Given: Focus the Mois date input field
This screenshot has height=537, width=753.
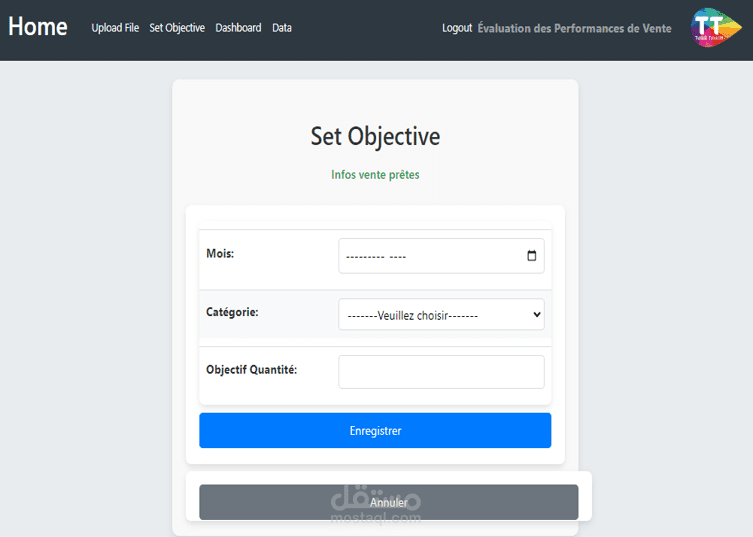Looking at the screenshot, I should click(430, 256).
